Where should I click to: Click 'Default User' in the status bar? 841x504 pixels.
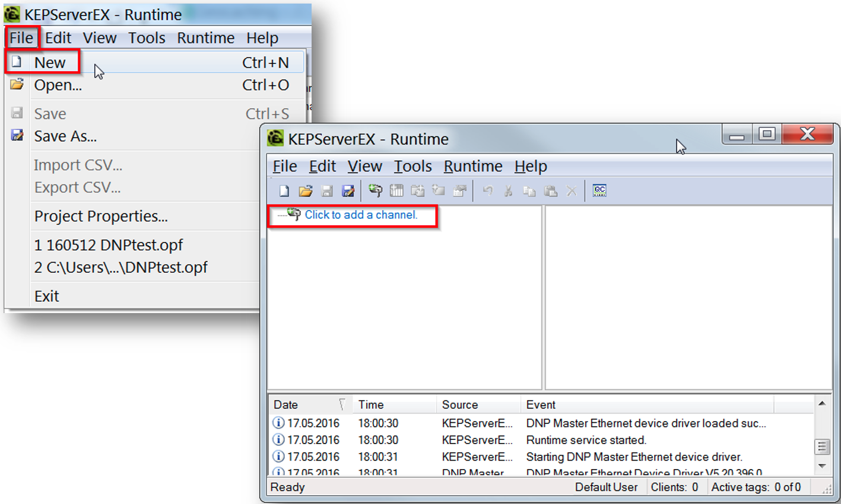click(606, 487)
